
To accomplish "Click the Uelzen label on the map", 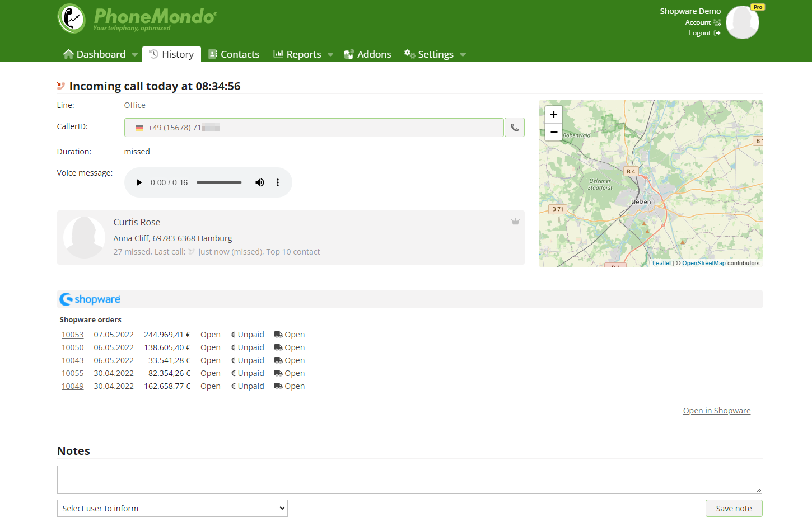I will tap(641, 202).
